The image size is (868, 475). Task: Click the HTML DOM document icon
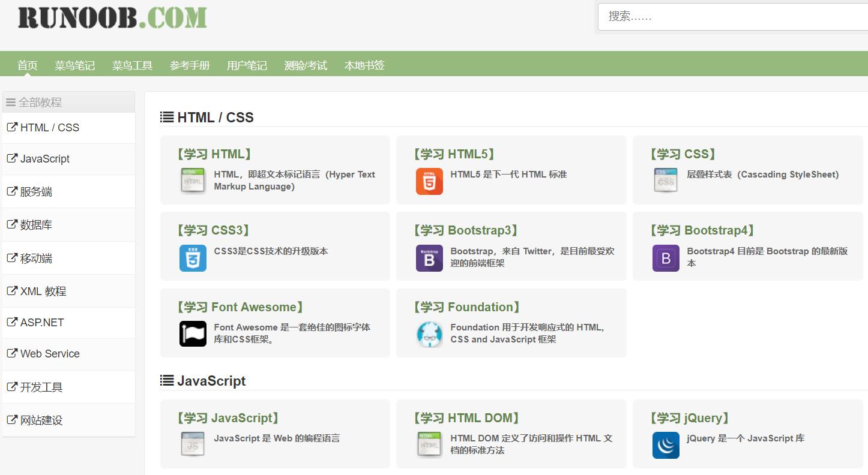coord(429,445)
